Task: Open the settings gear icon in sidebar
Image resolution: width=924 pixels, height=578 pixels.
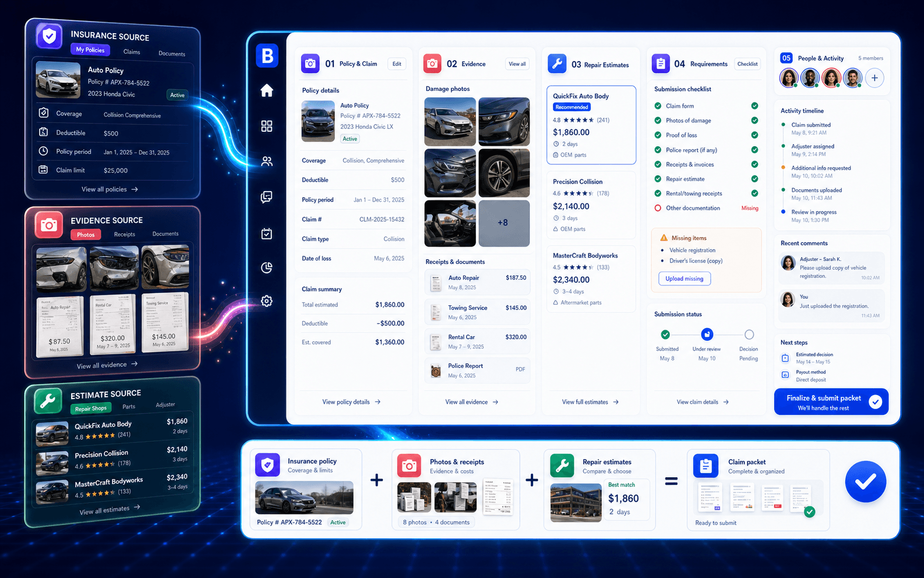Action: [x=267, y=301]
